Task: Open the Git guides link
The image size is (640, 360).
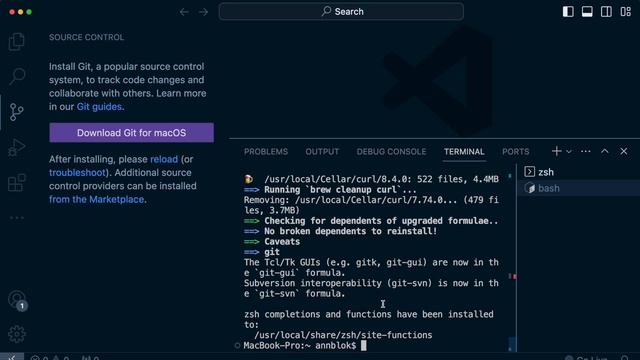Action: point(99,107)
